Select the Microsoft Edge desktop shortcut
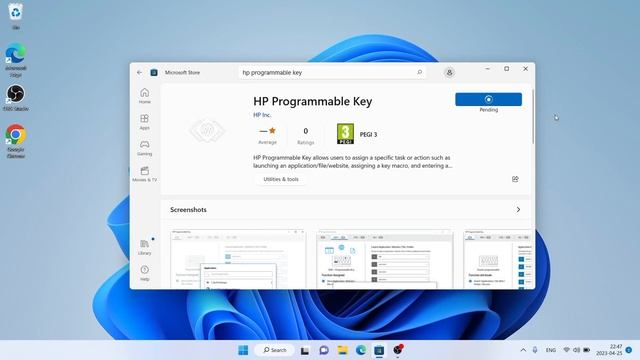Image resolution: width=640 pixels, height=360 pixels. [x=16, y=60]
